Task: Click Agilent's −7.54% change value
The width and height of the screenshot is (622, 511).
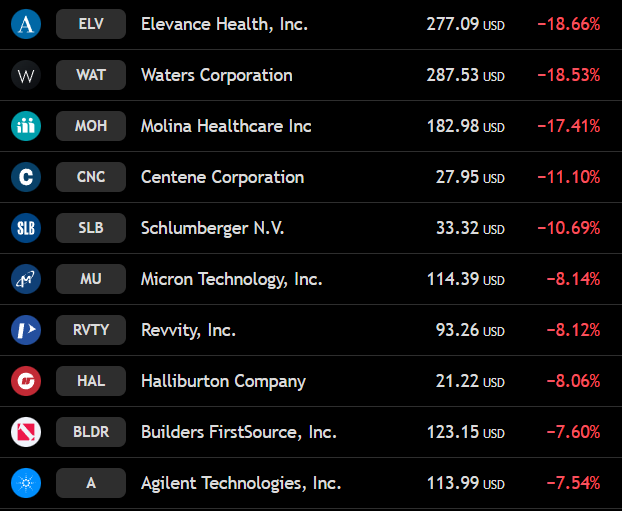Action: 573,483
